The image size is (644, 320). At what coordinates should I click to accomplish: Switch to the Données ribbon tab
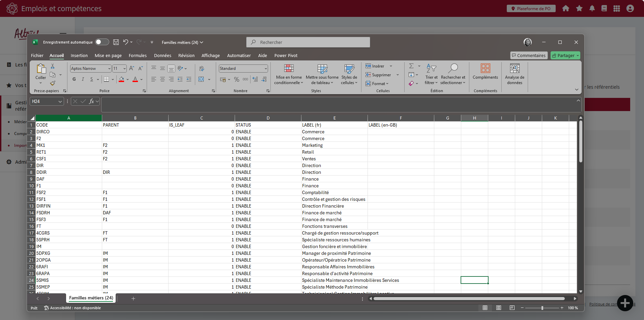pos(163,56)
